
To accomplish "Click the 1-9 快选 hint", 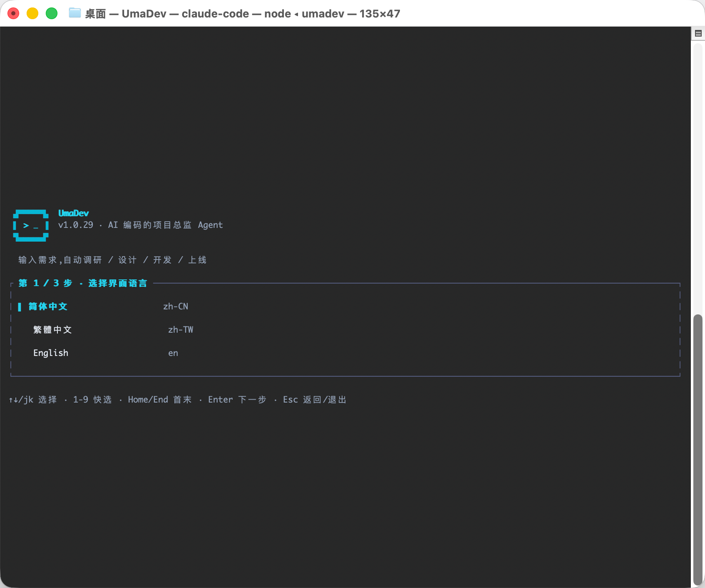I will [92, 400].
